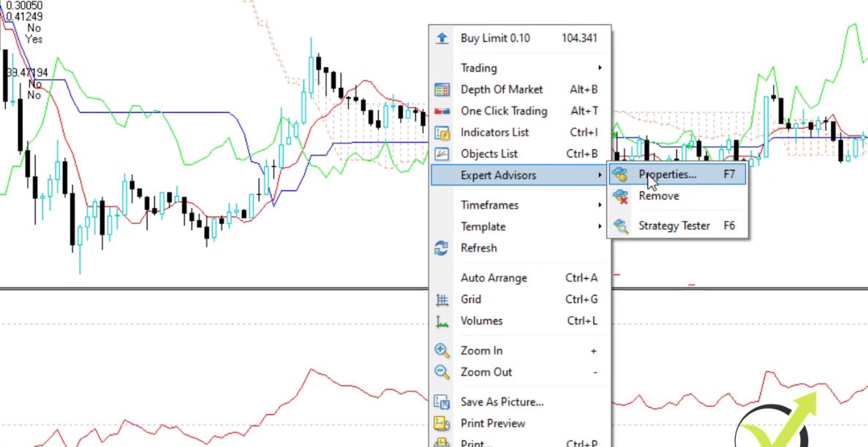Click the Depth Of Market icon
868x447 pixels.
(x=442, y=89)
